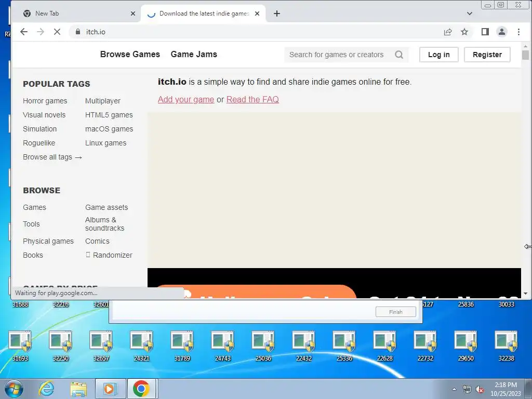Viewport: 532px width, 399px height.
Task: Launch Internet Explorer from taskbar
Action: pos(46,389)
